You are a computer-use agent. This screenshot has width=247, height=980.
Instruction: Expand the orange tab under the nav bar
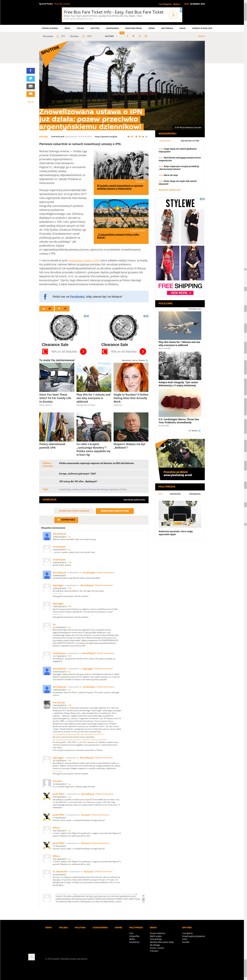122,33
